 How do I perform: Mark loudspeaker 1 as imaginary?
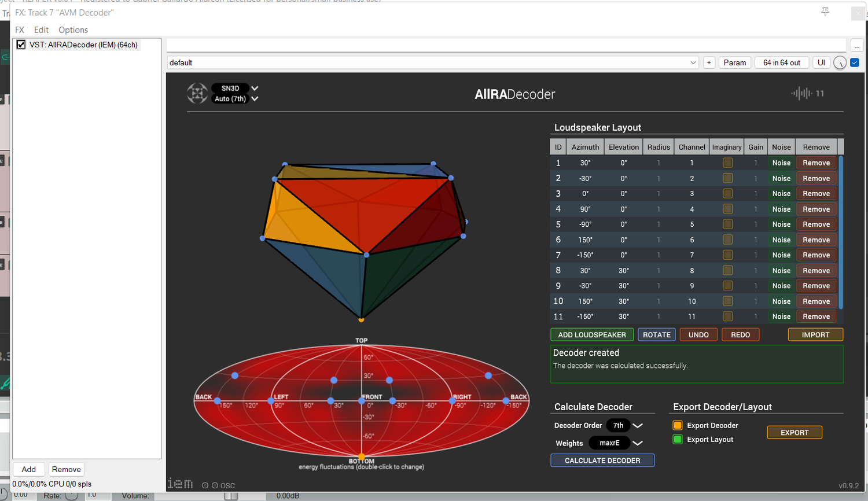[x=727, y=163]
